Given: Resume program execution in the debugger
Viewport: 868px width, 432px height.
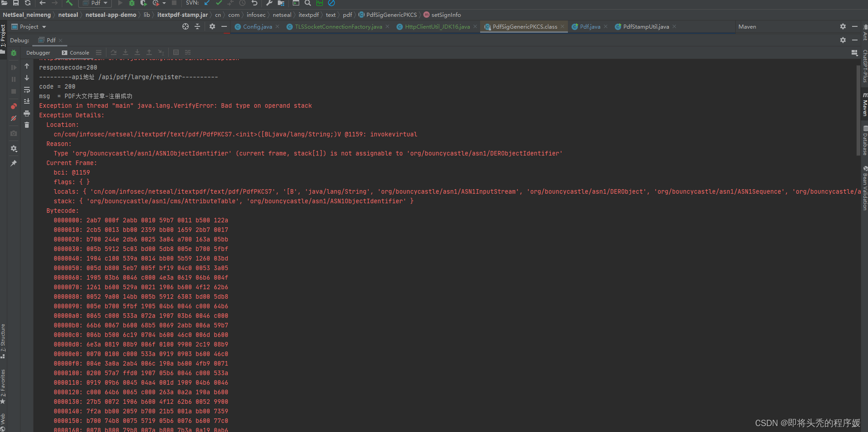Looking at the screenshot, I should pyautogui.click(x=14, y=67).
